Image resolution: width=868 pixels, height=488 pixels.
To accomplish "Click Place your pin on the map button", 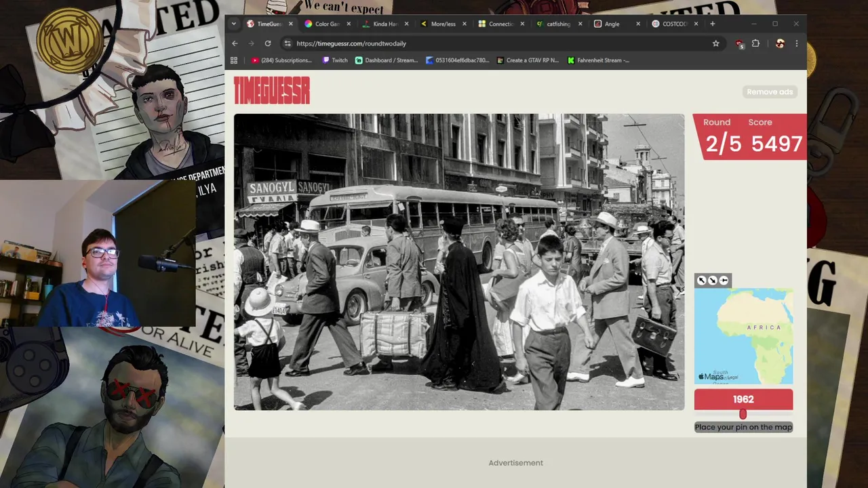I will tap(743, 427).
